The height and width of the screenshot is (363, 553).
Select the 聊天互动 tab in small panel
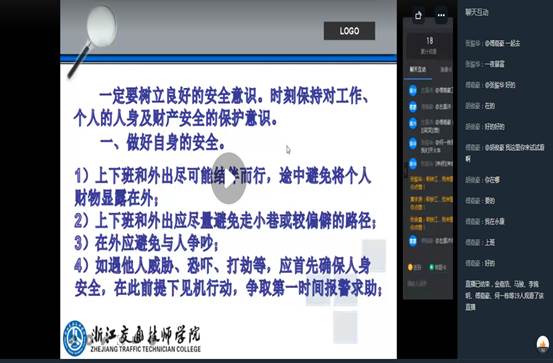(x=418, y=69)
